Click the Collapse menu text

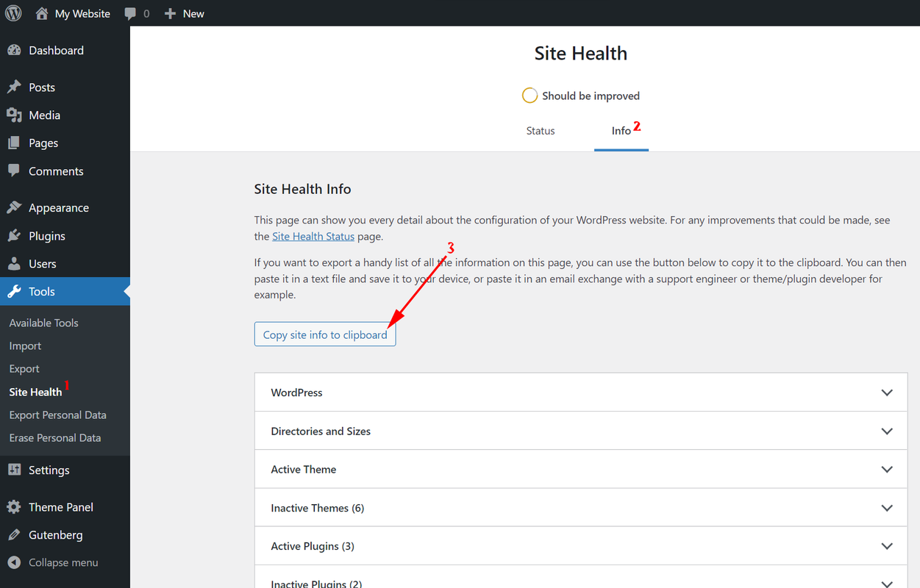click(63, 562)
